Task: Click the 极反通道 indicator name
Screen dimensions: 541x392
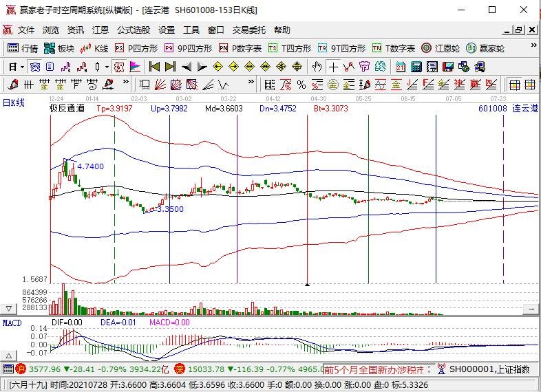Action: point(67,109)
